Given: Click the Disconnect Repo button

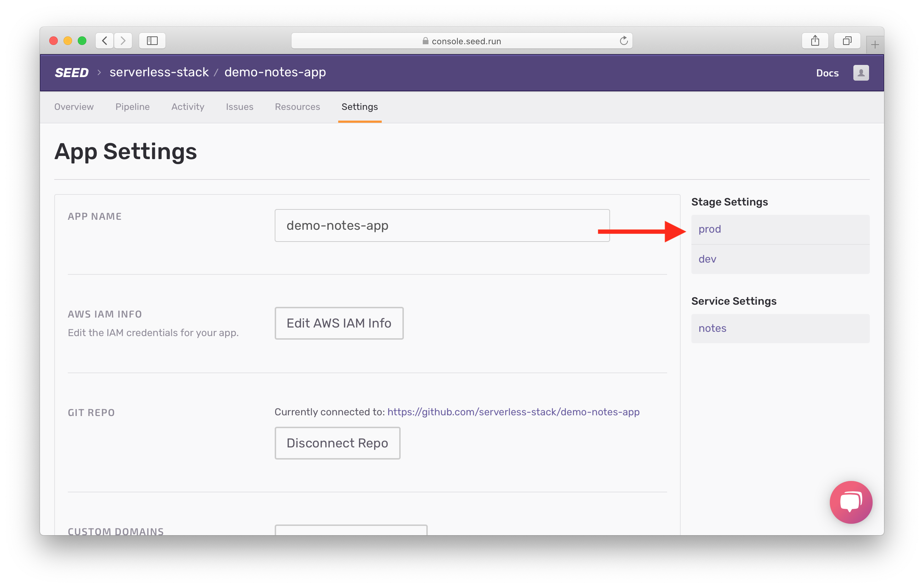Looking at the screenshot, I should coord(337,443).
